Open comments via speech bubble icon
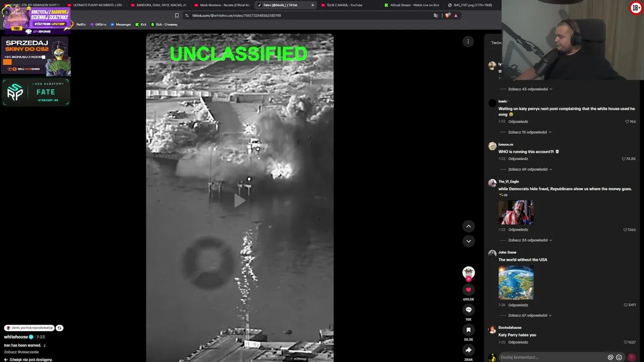This screenshot has height=362, width=644. [x=468, y=310]
